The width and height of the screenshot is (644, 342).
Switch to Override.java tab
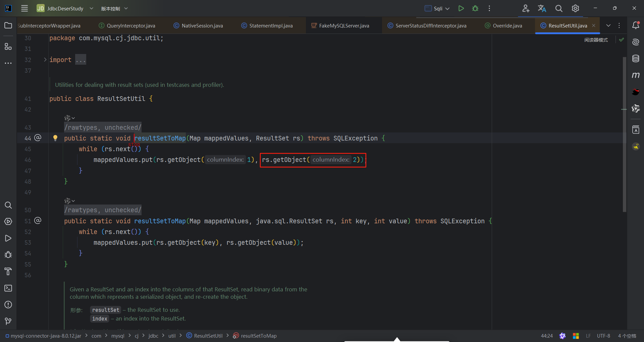(503, 25)
